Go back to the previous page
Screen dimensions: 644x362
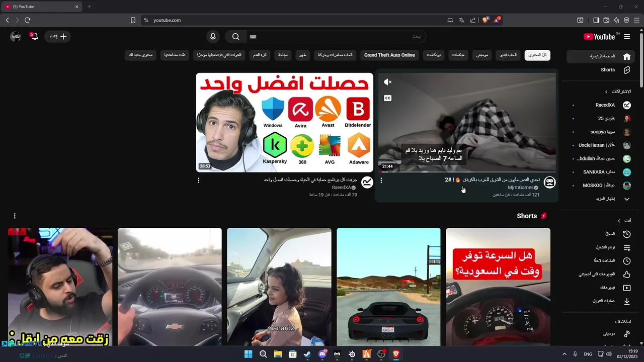pyautogui.click(x=7, y=20)
